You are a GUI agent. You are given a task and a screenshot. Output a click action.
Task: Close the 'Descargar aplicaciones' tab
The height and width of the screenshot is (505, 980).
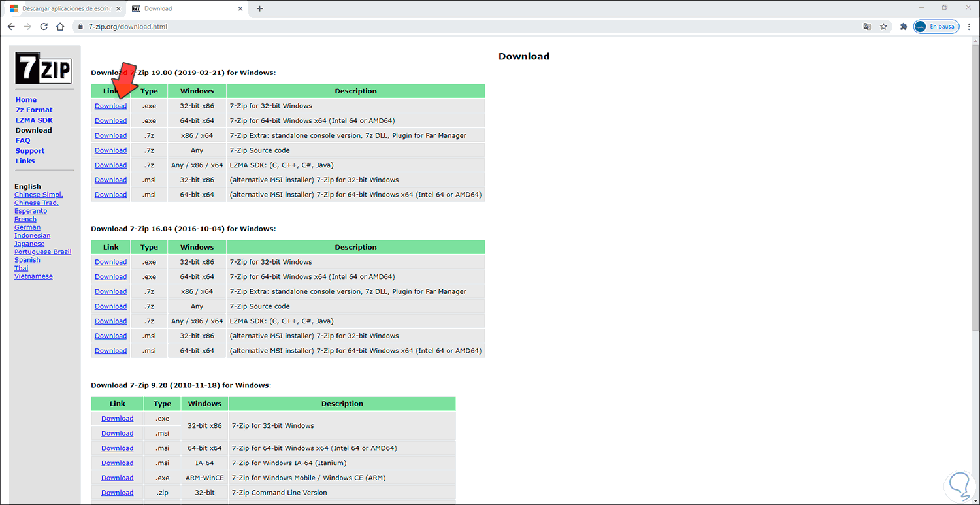(x=118, y=8)
